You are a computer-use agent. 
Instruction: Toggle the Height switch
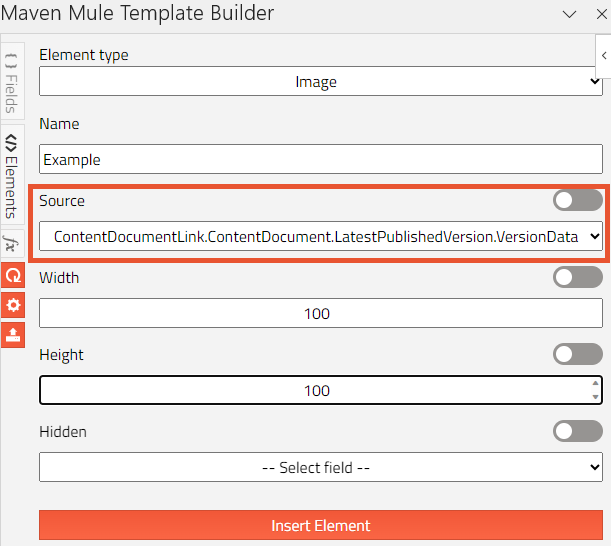pos(577,354)
